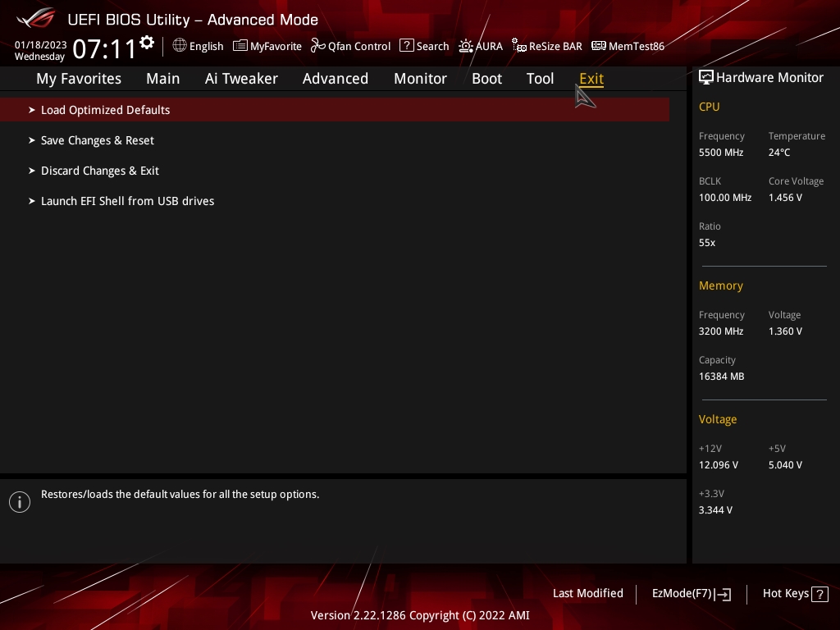The width and height of the screenshot is (840, 630).
Task: Switch to the Main tab
Action: tap(163, 79)
